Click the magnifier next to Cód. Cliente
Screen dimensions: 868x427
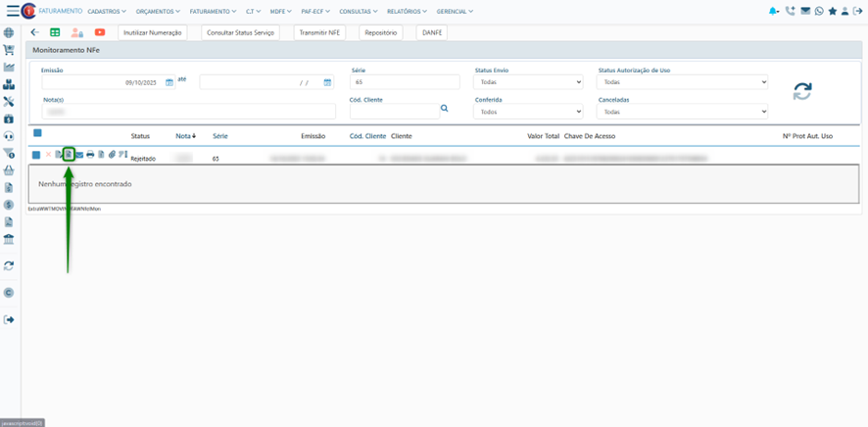tap(444, 109)
